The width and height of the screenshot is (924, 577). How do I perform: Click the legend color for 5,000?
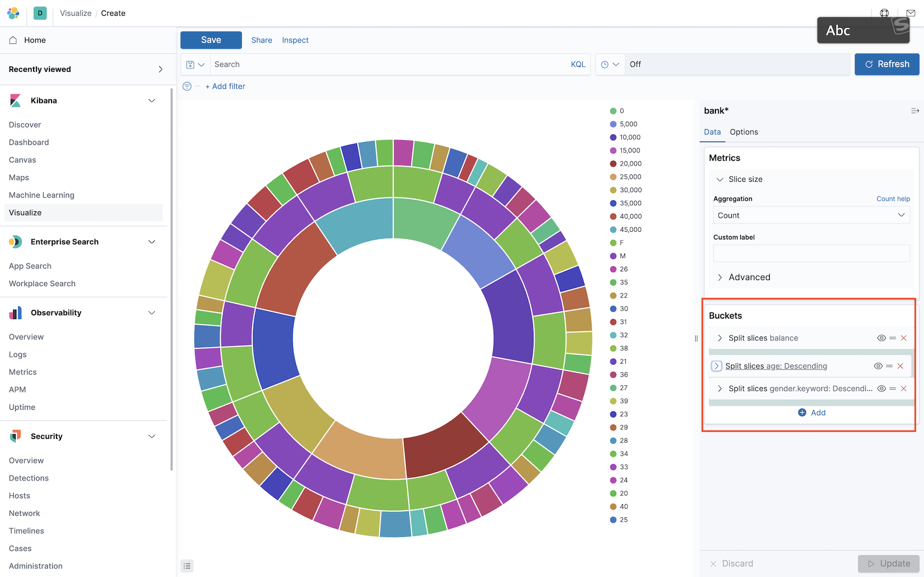tap(613, 124)
